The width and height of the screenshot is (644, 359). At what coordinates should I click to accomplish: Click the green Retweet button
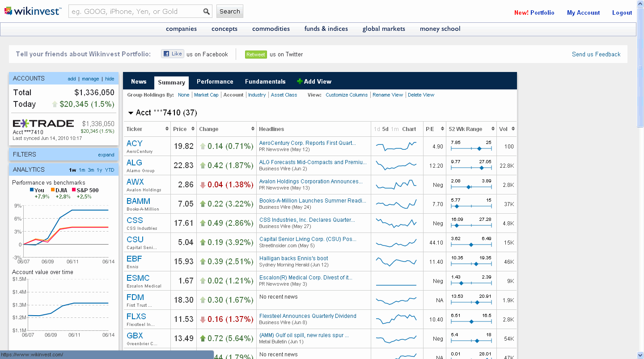(x=256, y=54)
